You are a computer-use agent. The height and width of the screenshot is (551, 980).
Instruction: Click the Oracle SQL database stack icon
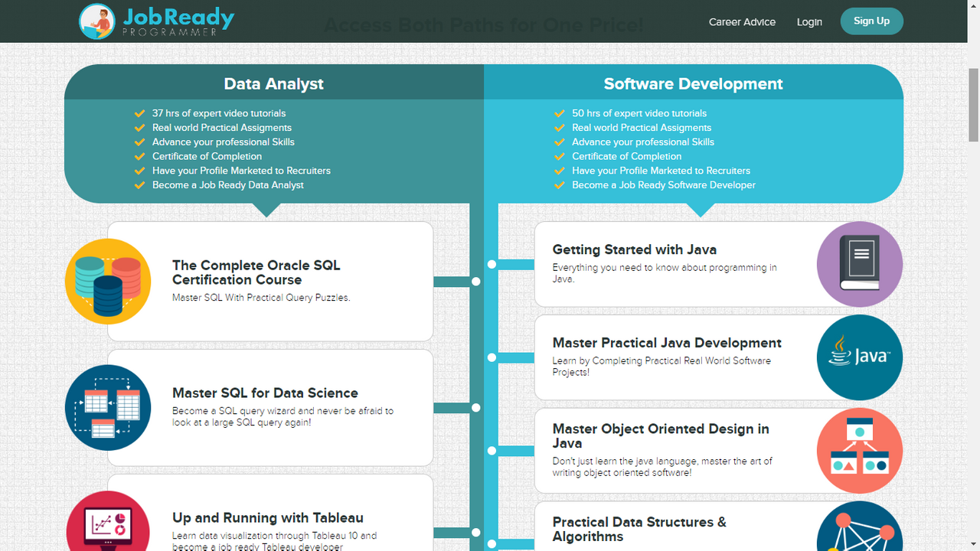coord(107,281)
